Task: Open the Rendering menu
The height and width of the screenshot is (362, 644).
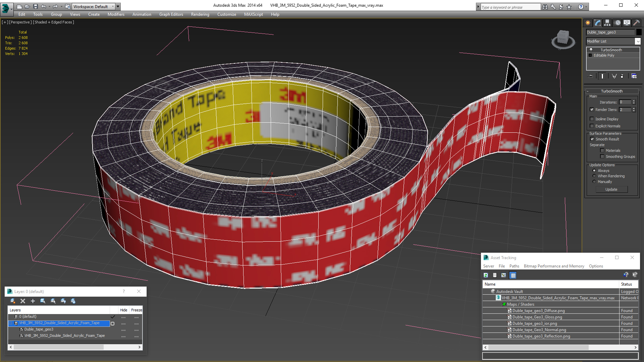Action: (x=200, y=14)
